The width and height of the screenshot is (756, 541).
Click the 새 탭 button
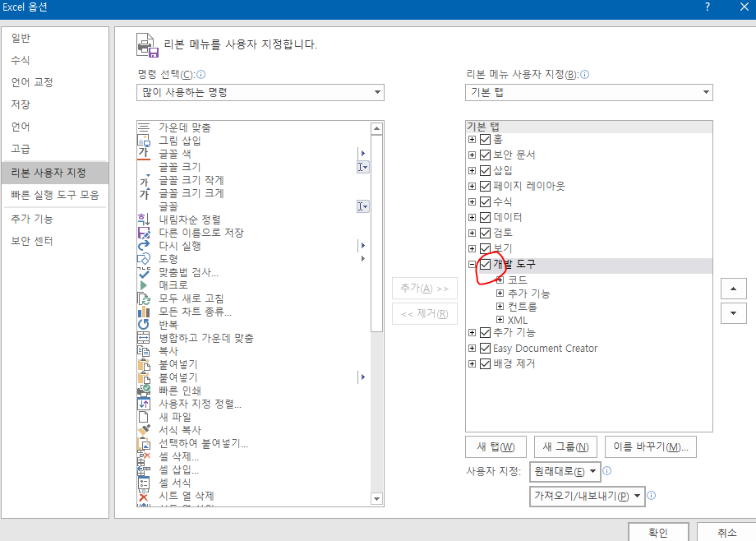click(496, 446)
